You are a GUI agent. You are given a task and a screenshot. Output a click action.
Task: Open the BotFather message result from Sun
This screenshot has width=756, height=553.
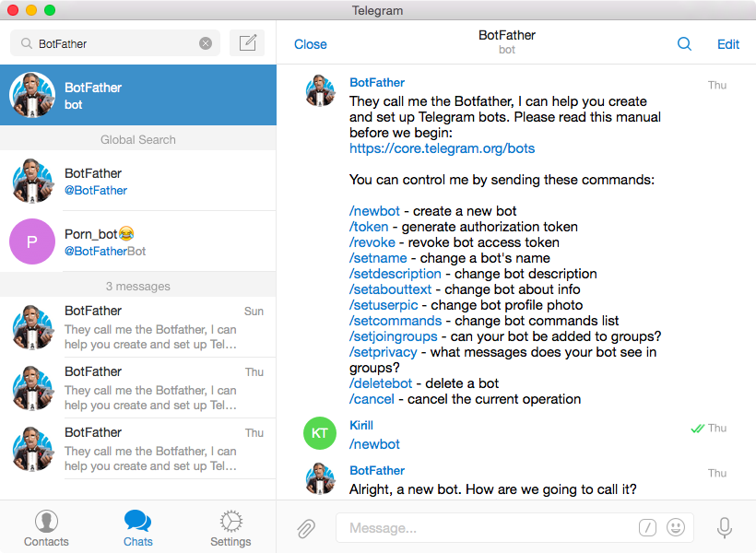pos(138,327)
